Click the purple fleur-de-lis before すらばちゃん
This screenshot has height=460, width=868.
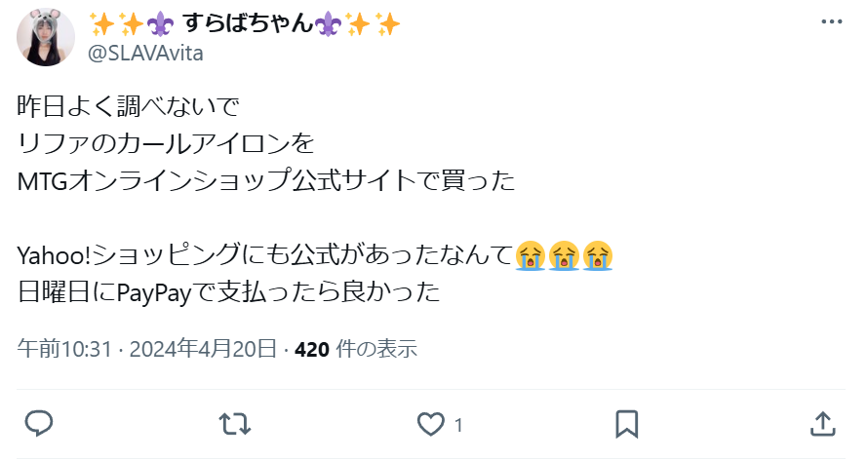point(161,24)
